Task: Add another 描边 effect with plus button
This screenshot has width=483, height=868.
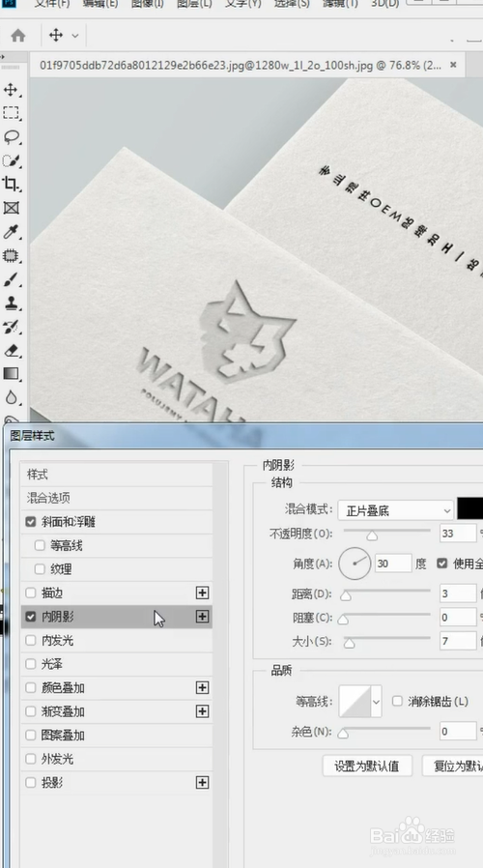Action: coord(203,593)
